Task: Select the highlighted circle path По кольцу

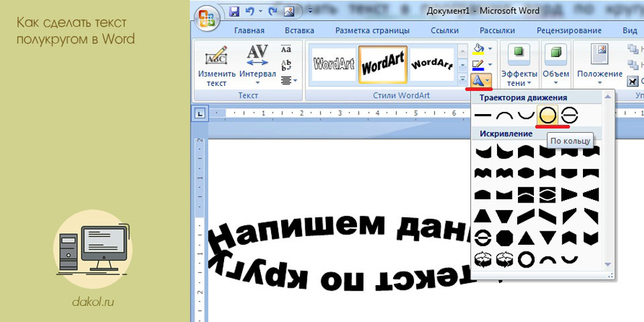Action: [547, 116]
